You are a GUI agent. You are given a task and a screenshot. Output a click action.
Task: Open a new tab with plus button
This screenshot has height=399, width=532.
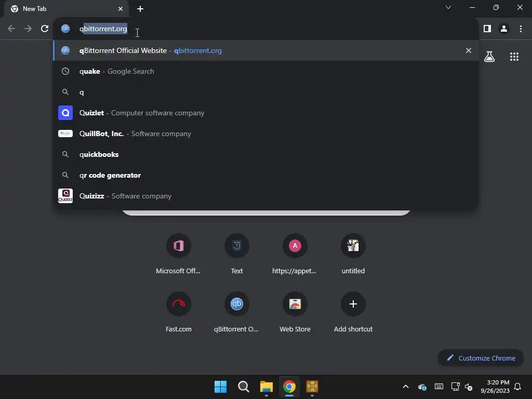pyautogui.click(x=140, y=9)
